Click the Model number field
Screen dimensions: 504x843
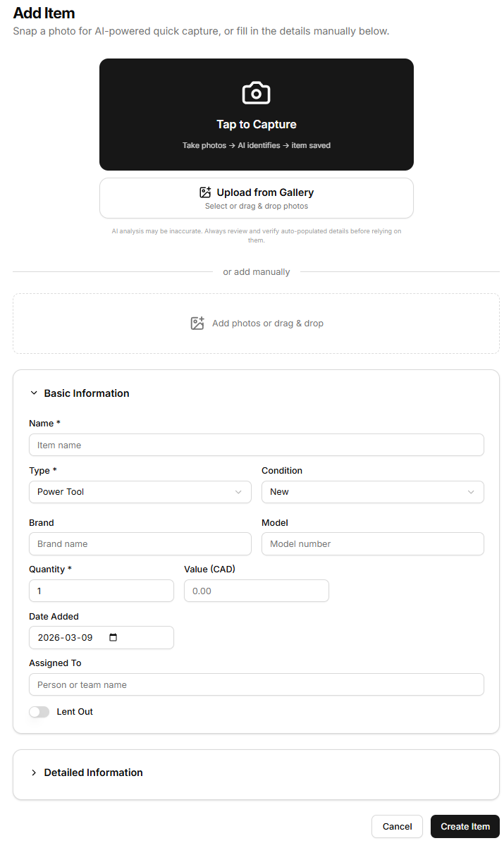(x=372, y=544)
